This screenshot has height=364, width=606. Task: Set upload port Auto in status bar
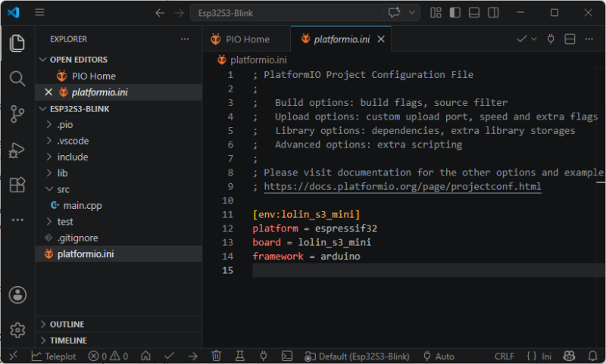click(x=439, y=356)
